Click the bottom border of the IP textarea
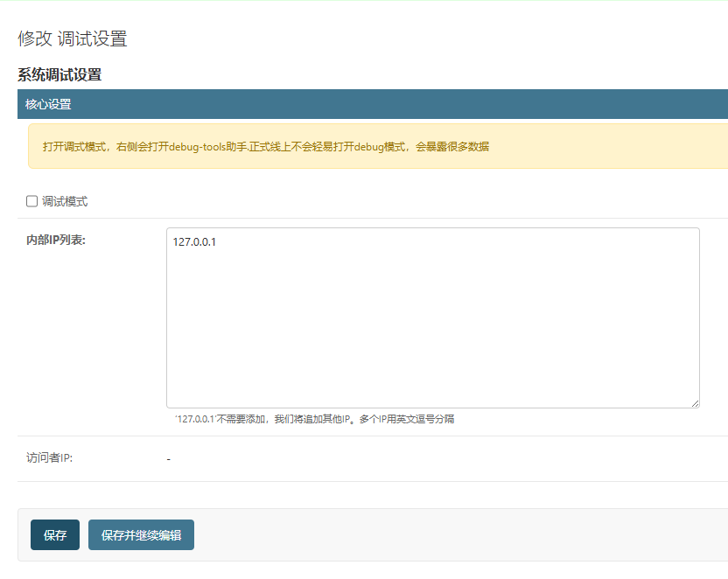 (x=432, y=408)
